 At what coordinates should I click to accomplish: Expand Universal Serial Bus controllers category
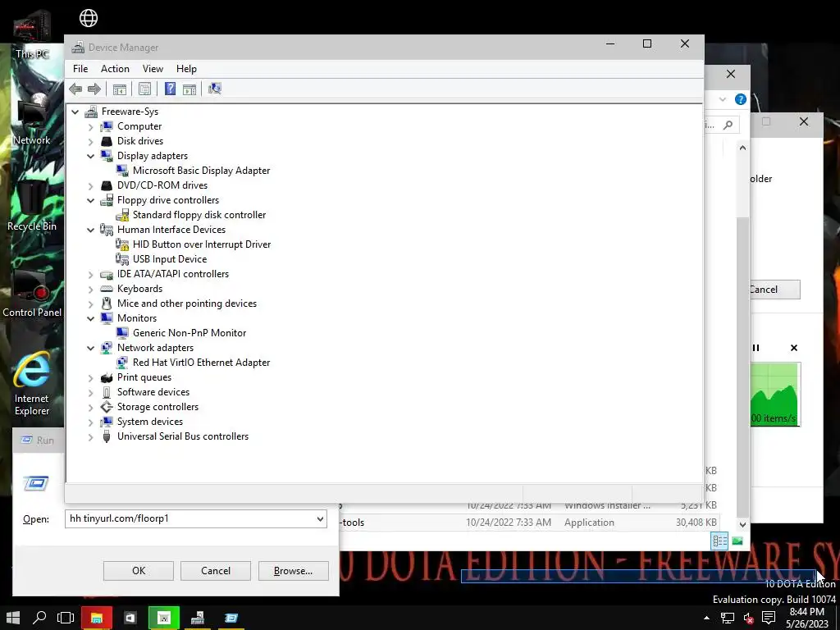click(x=90, y=437)
